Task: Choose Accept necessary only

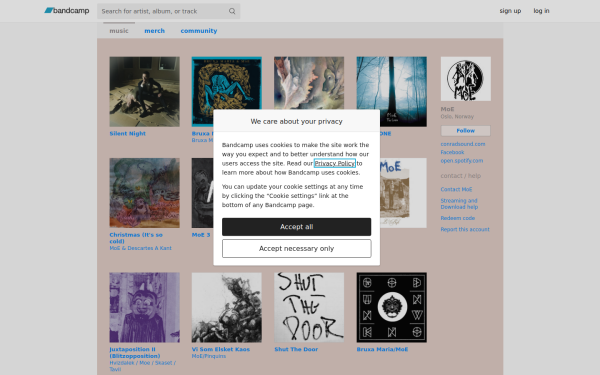Action: 297,249
